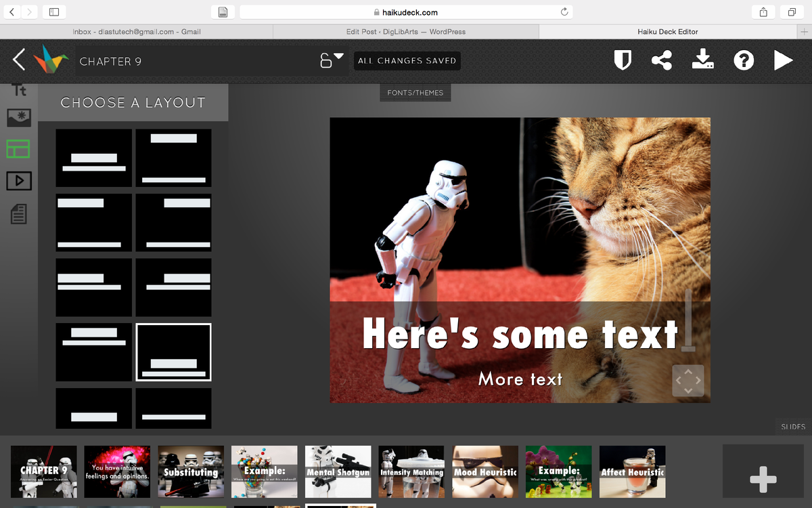This screenshot has height=508, width=812.
Task: Click the text position move arrows
Action: click(x=688, y=381)
